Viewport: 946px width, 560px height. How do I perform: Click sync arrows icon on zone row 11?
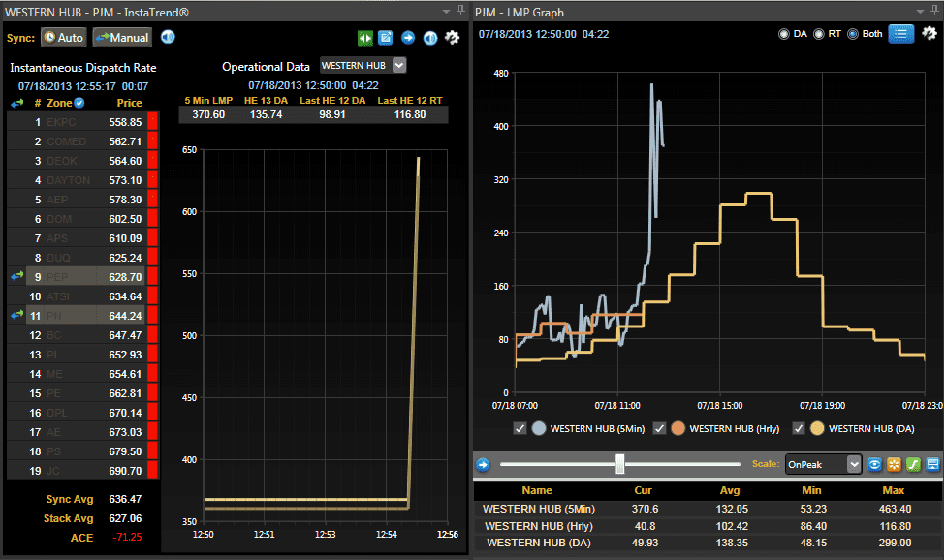point(16,315)
